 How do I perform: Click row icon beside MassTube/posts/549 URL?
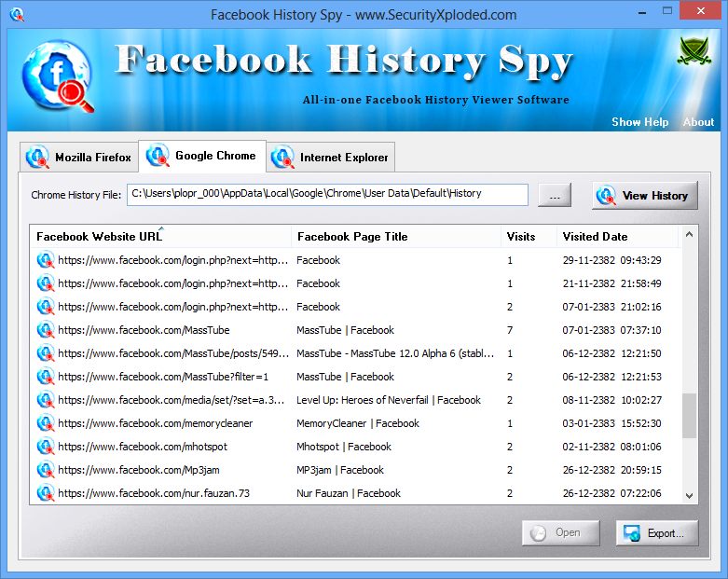(46, 353)
